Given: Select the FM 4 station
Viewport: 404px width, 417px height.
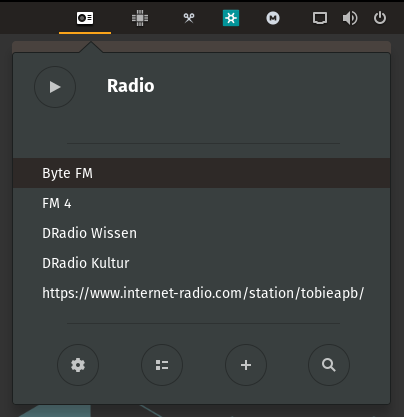Looking at the screenshot, I should point(201,203).
